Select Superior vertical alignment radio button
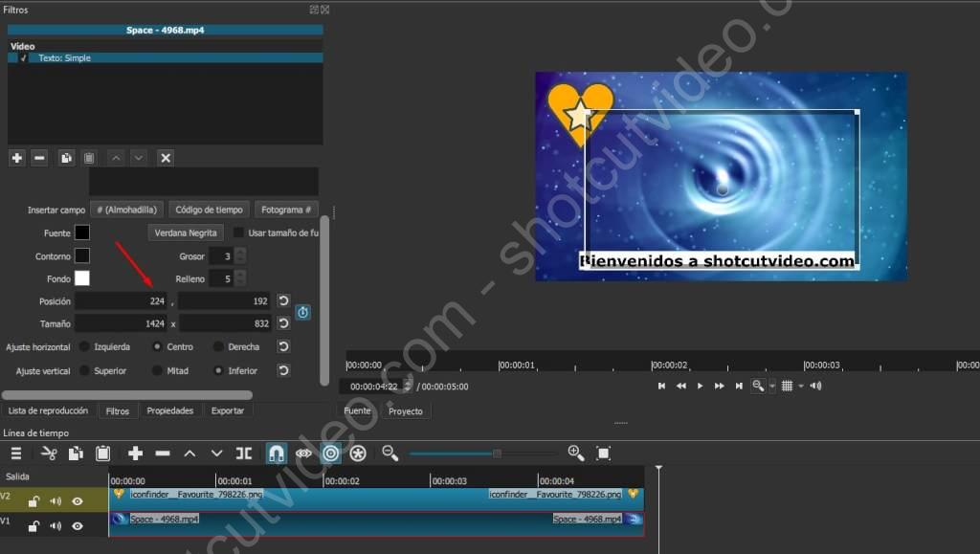Image resolution: width=980 pixels, height=554 pixels. 85,371
